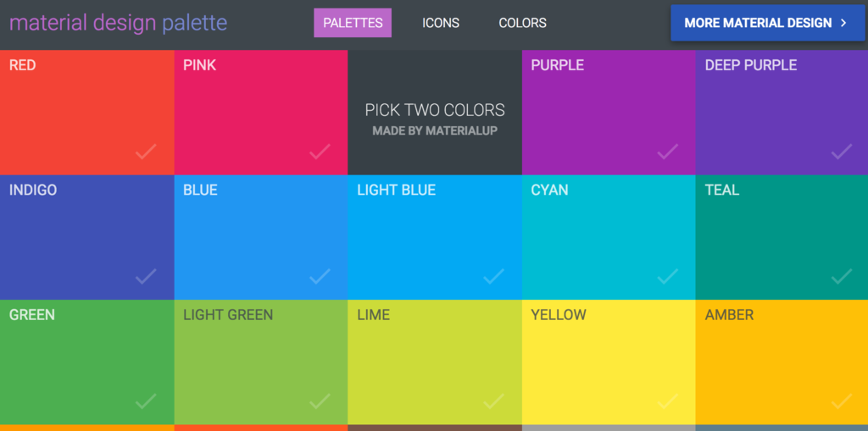868x431 pixels.
Task: Click the checkmark on Indigo tile
Action: coord(146,276)
